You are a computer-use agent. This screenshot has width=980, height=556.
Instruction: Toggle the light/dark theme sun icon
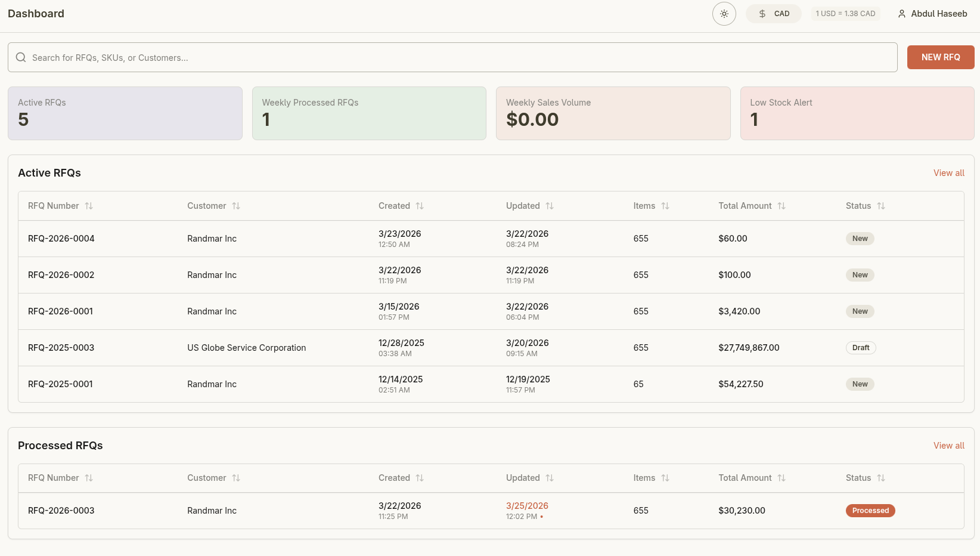click(x=724, y=14)
